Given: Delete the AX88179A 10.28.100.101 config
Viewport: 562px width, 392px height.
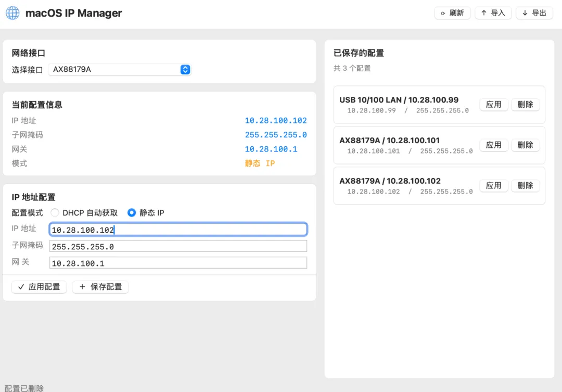Looking at the screenshot, I should [x=525, y=145].
